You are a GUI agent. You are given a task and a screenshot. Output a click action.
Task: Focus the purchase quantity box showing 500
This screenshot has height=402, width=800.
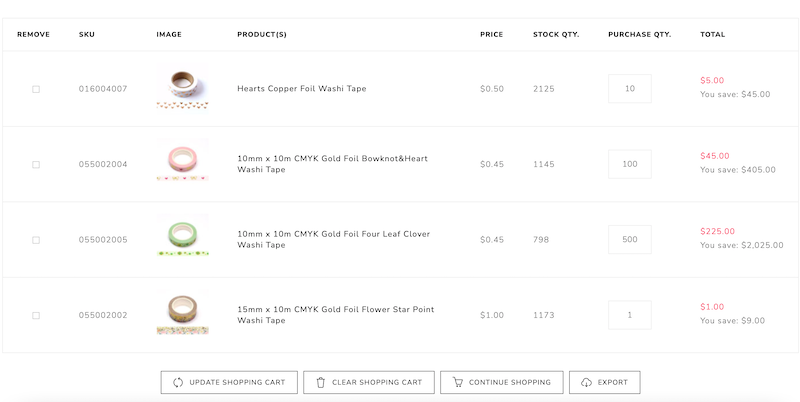(x=630, y=240)
